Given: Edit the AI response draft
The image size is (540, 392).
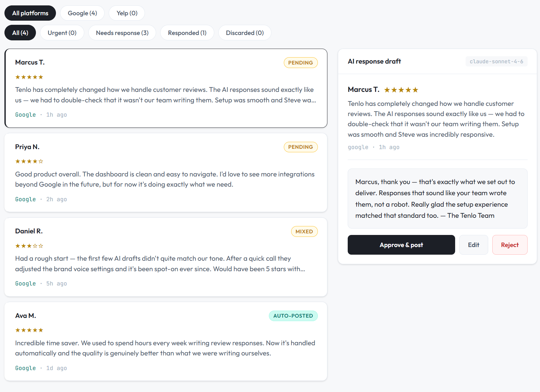Looking at the screenshot, I should [474, 245].
